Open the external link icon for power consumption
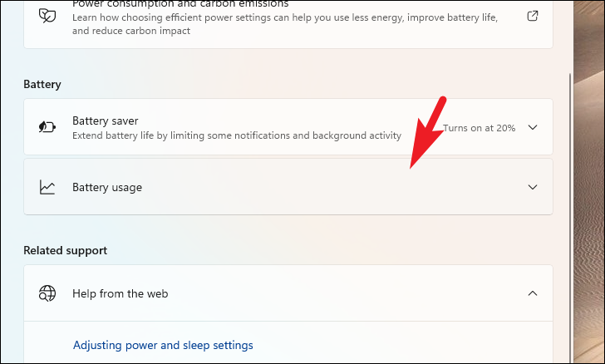 point(533,16)
